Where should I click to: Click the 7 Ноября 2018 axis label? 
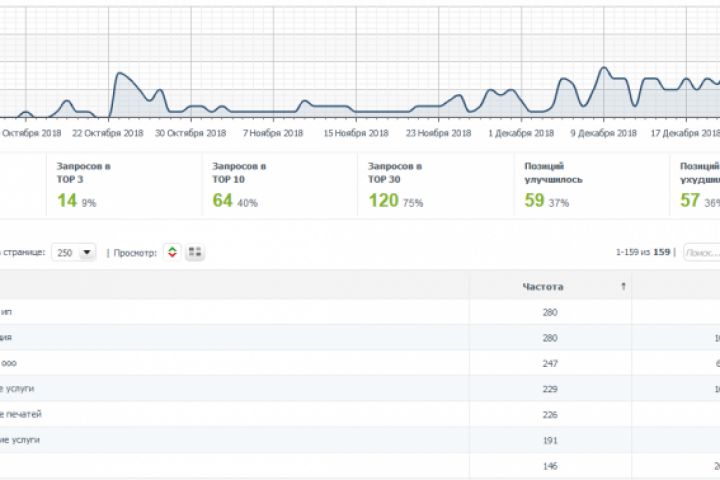tap(273, 133)
